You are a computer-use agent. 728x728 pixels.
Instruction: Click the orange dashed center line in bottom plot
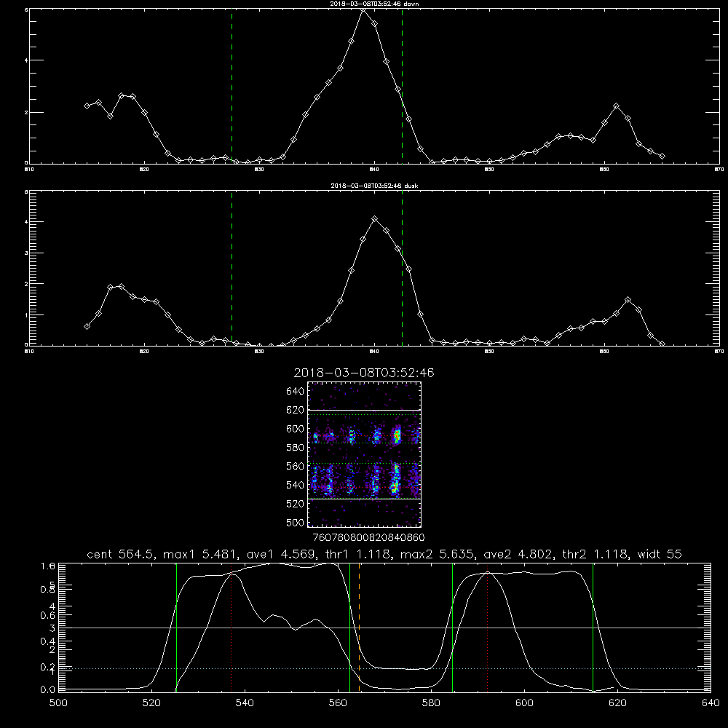tap(360, 627)
